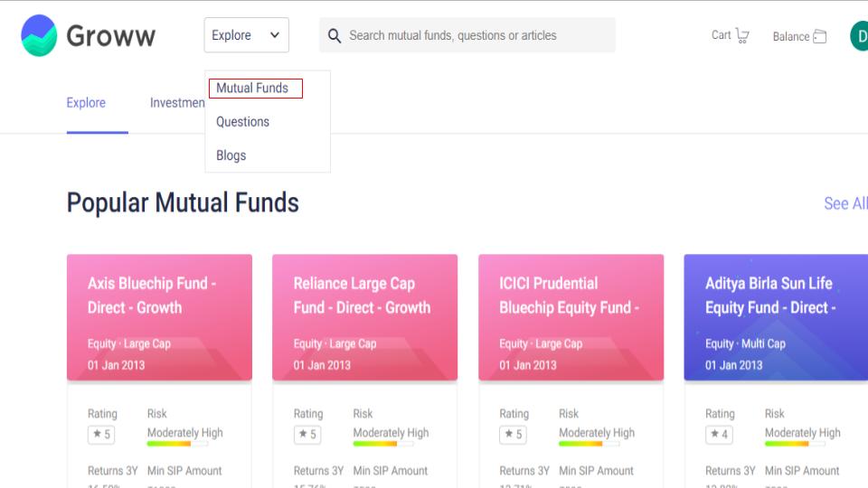Image resolution: width=868 pixels, height=488 pixels.
Task: Select Mutual Funds from Explore menu
Action: click(252, 88)
